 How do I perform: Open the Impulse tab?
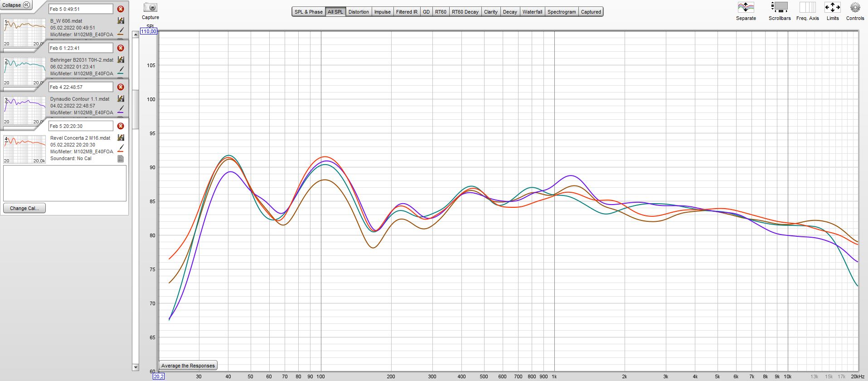click(x=382, y=12)
